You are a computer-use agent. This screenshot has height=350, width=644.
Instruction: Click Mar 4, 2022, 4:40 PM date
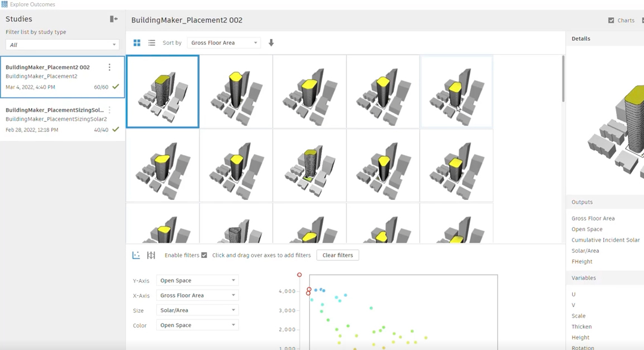[x=30, y=87]
